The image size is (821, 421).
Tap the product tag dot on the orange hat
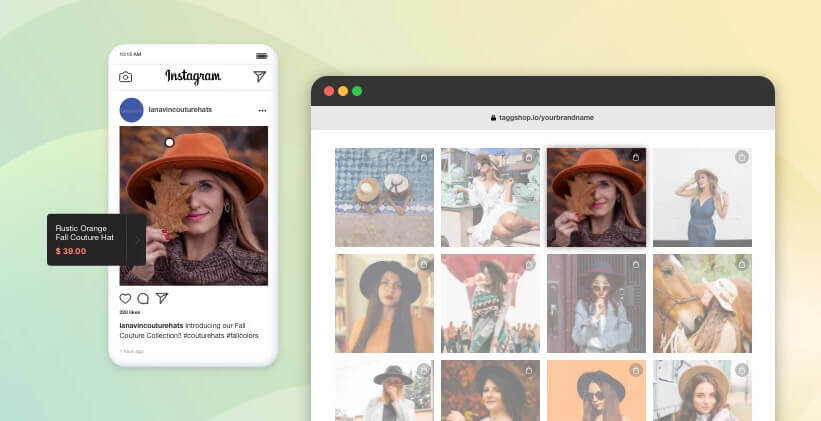pyautogui.click(x=169, y=142)
